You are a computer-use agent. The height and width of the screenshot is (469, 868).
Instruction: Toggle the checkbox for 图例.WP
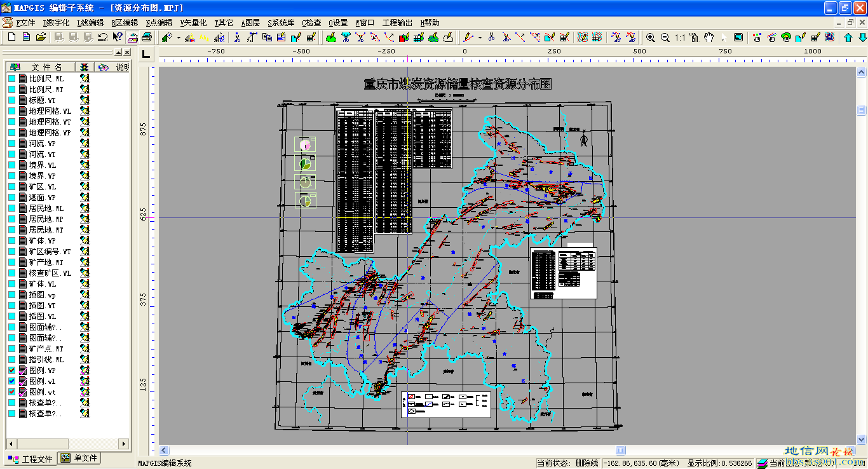11,370
